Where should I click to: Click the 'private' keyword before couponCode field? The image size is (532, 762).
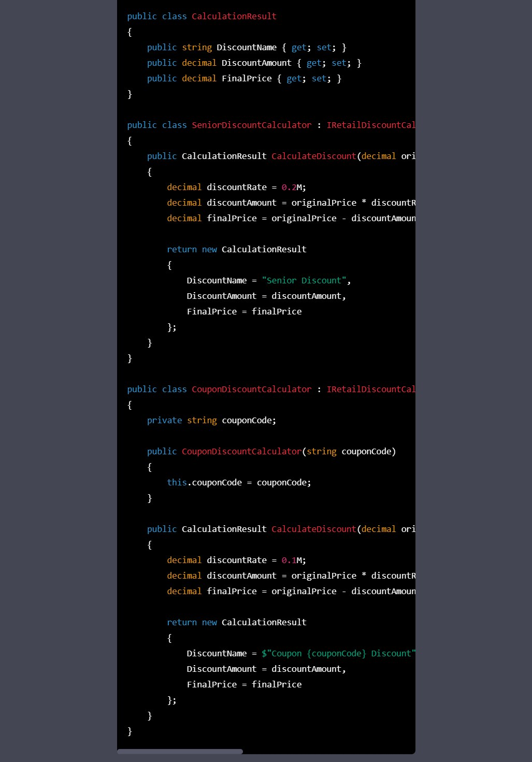(x=164, y=421)
